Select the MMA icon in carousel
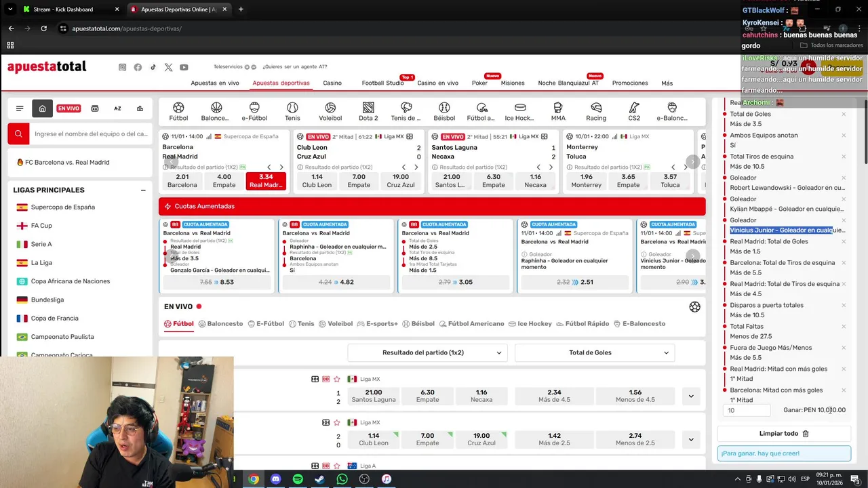 click(x=558, y=112)
